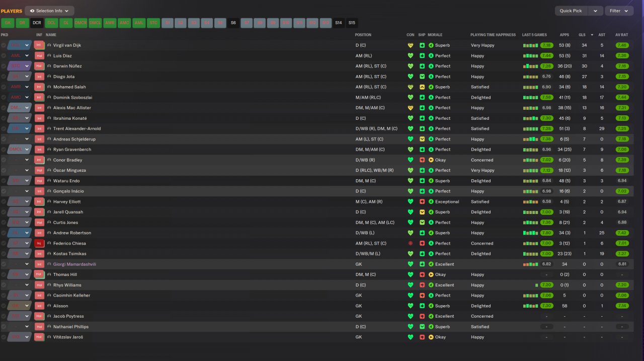
Task: Sort by the GLS column header
Action: click(x=582, y=35)
